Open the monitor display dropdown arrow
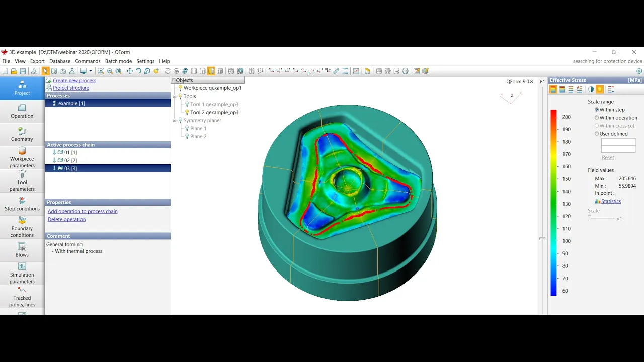This screenshot has height=362, width=644. click(x=90, y=71)
